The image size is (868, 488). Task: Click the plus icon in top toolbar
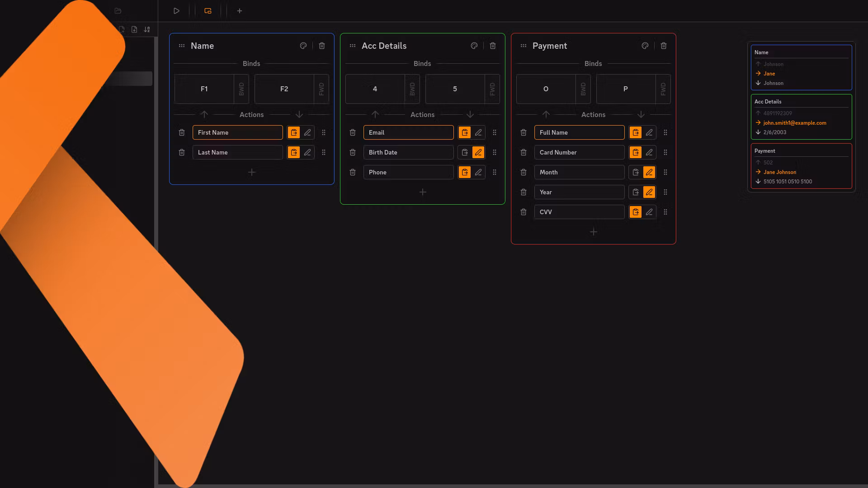tap(240, 11)
